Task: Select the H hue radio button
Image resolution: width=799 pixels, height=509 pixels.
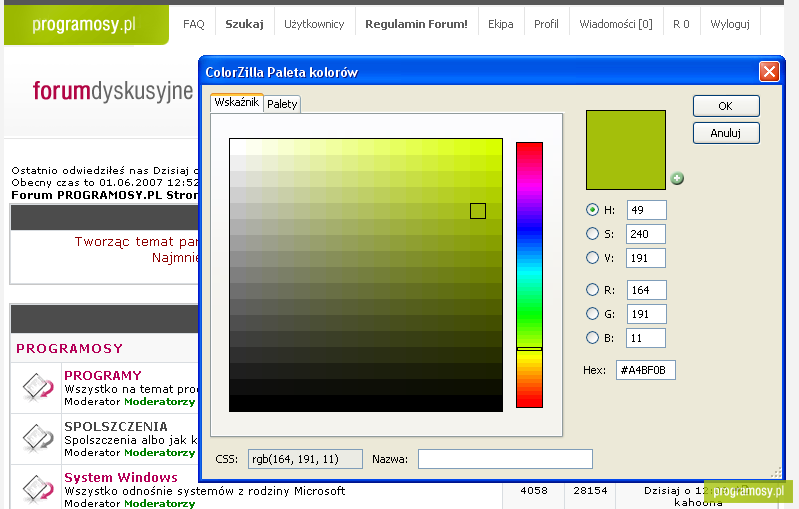Action: pos(592,209)
